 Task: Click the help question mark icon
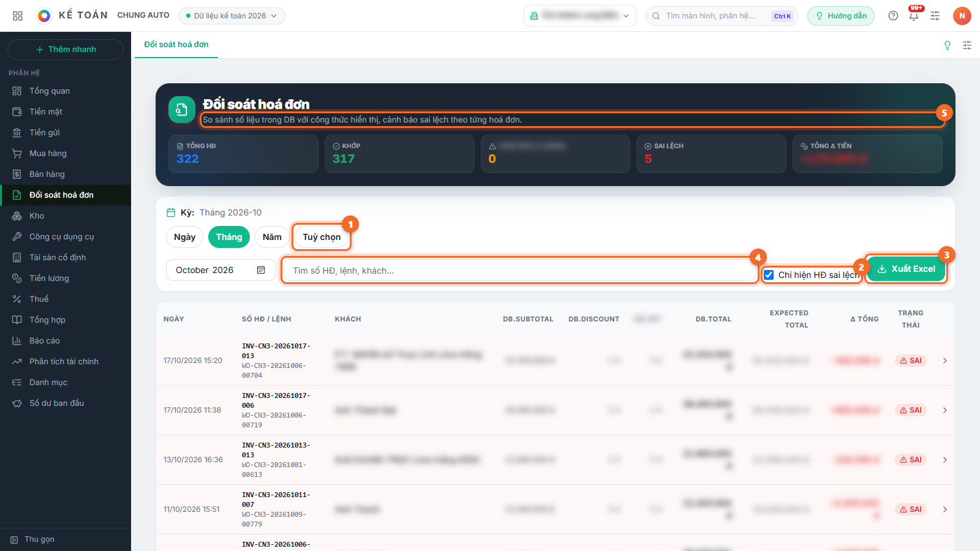893,16
